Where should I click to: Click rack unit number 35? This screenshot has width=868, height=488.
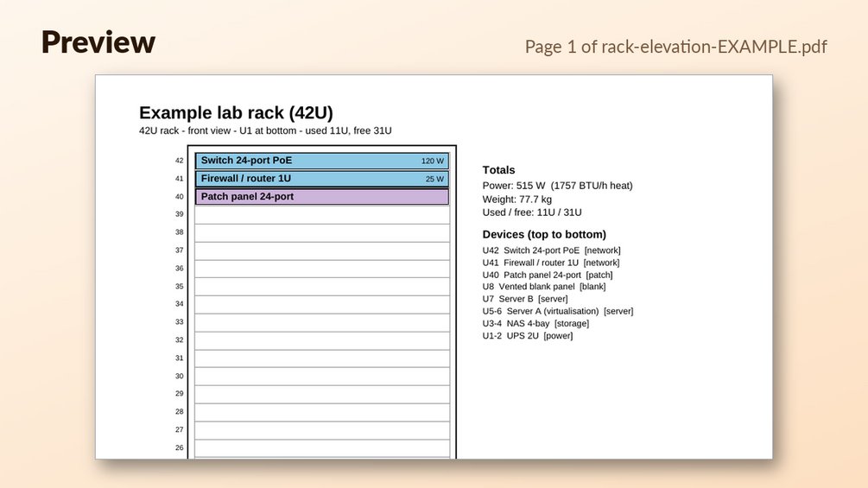tap(180, 286)
